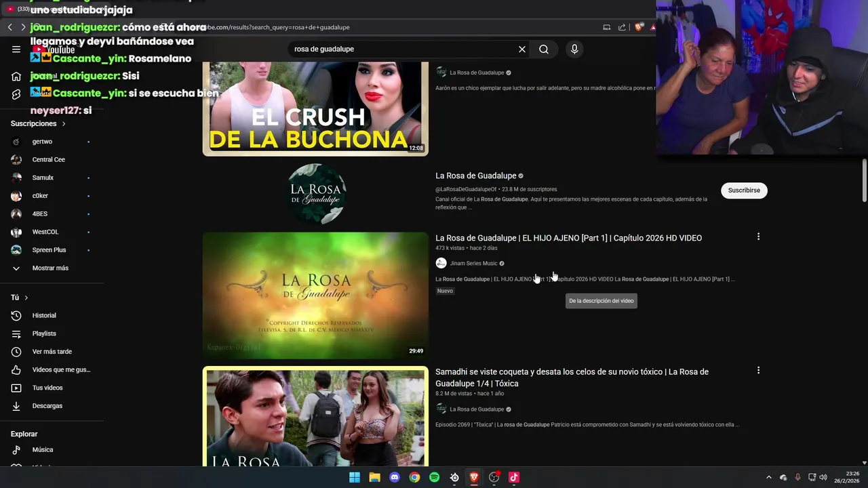Open the Tú section chevron
Viewport: 868px width, 488px height.
click(26, 298)
